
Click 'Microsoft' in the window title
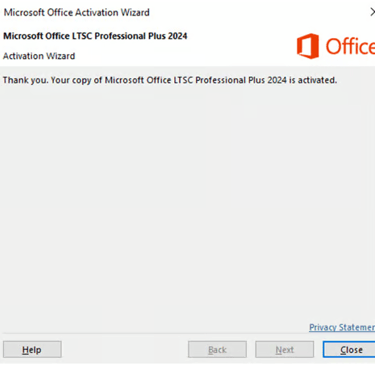[x=24, y=13]
